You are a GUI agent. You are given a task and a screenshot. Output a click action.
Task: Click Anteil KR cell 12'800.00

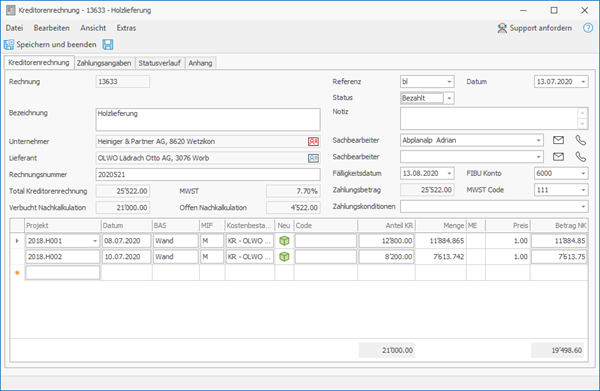[386, 241]
